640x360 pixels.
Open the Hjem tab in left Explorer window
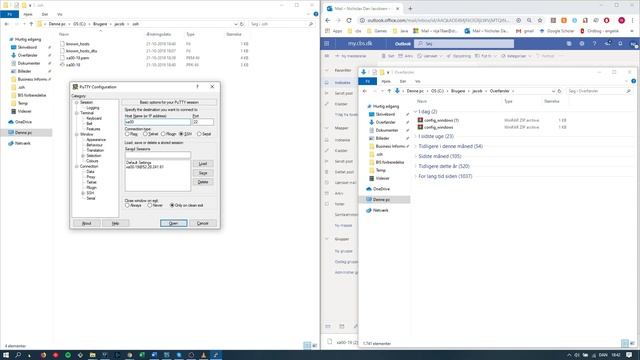tap(28, 14)
